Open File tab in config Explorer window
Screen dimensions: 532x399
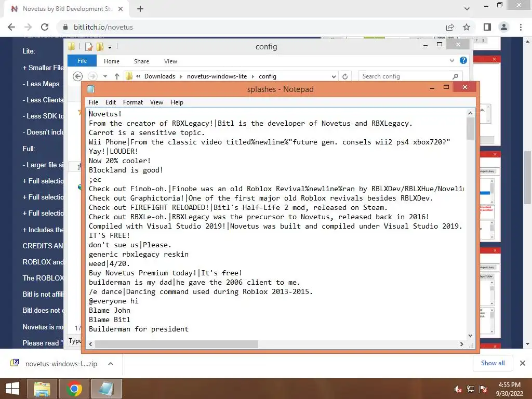(x=82, y=61)
